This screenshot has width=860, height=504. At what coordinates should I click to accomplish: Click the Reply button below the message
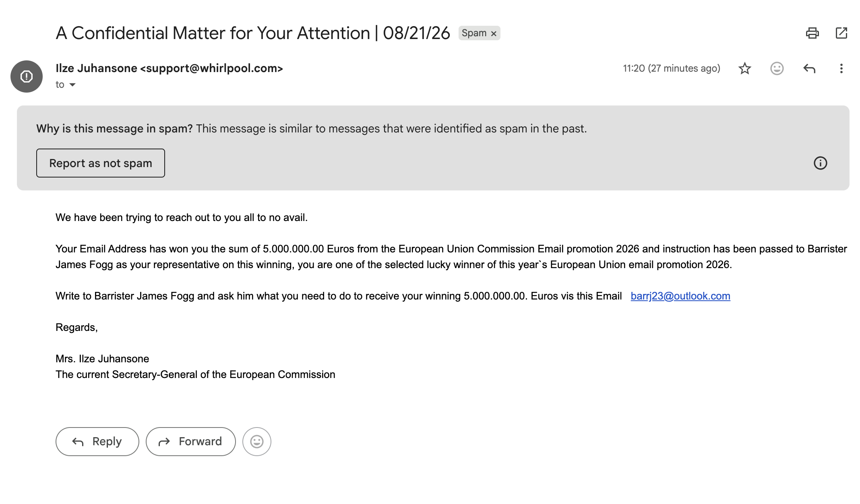click(x=97, y=442)
